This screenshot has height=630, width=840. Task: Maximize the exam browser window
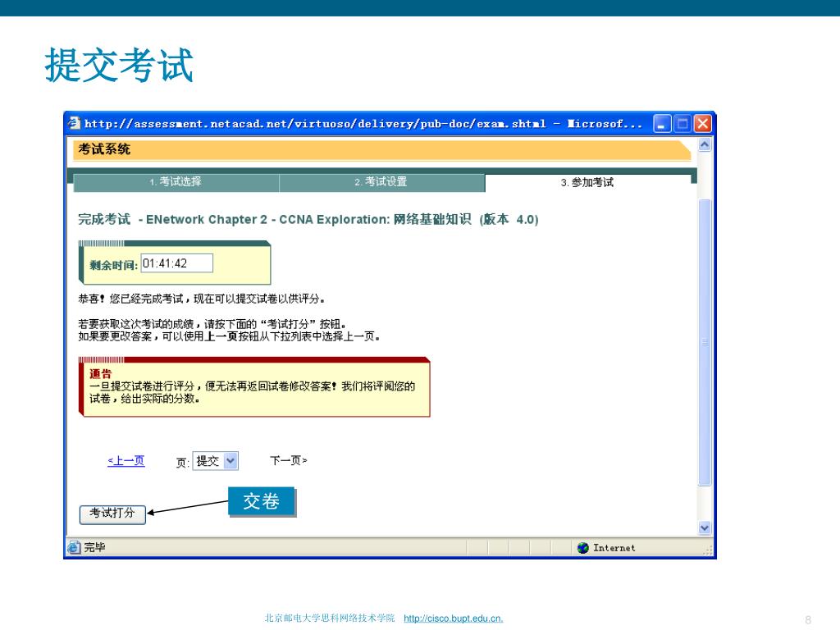coord(682,124)
